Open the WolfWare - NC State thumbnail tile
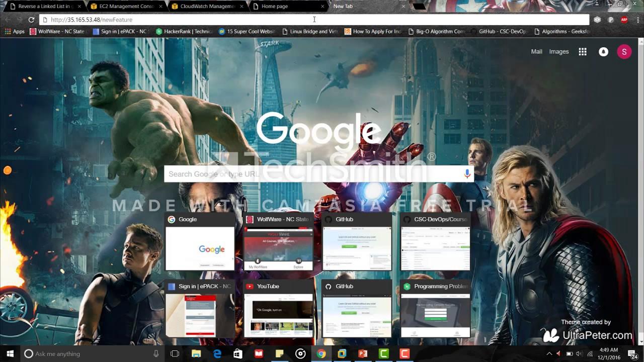Screen dimensions: 644x362 (278, 242)
